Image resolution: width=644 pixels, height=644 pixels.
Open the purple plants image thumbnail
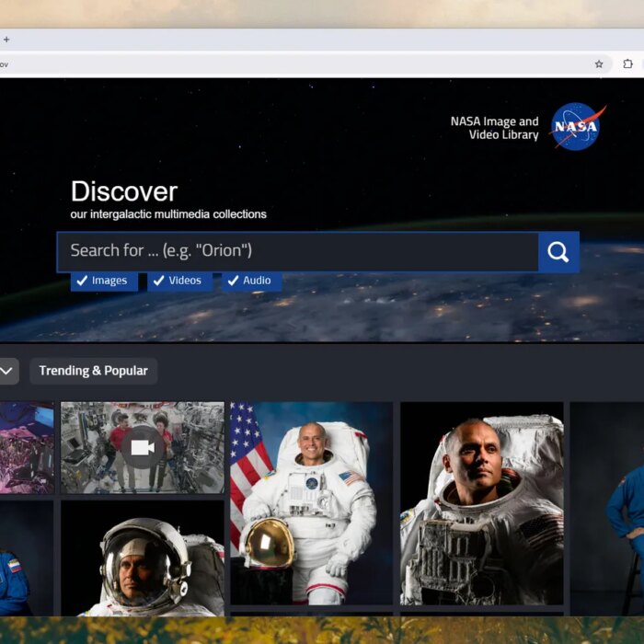27,448
